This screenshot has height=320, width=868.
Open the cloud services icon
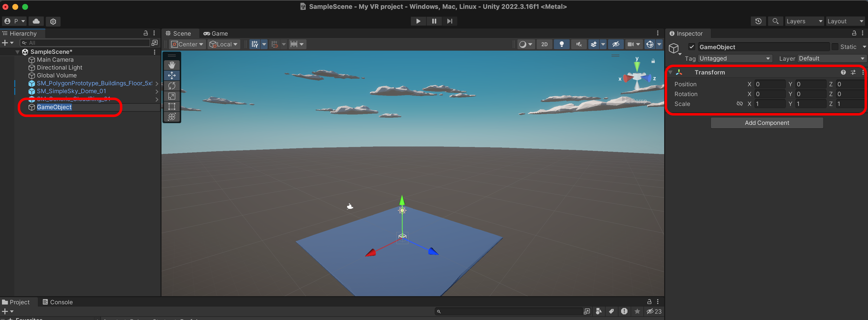(36, 21)
